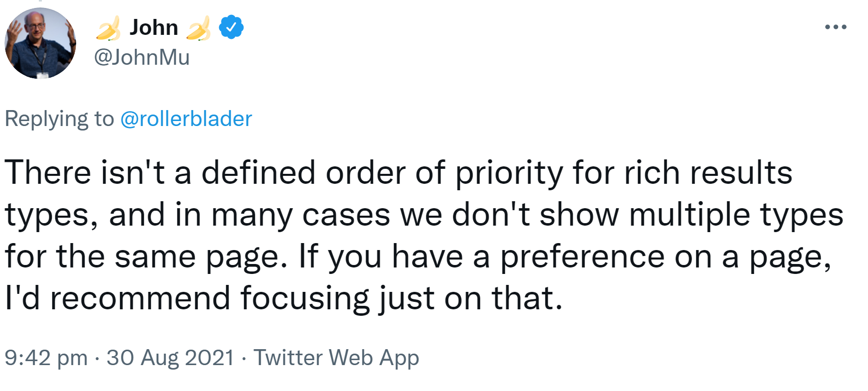Image resolution: width=868 pixels, height=391 pixels.
Task: Click the phrase 'same page' in tweet
Action: coord(197,257)
